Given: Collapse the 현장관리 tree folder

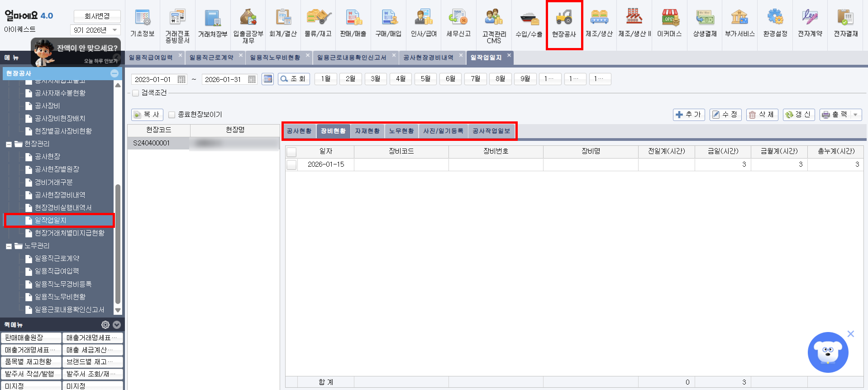Looking at the screenshot, I should pyautogui.click(x=9, y=144).
